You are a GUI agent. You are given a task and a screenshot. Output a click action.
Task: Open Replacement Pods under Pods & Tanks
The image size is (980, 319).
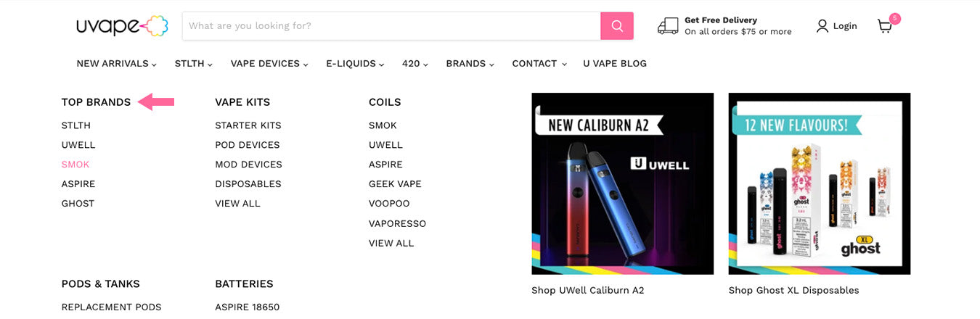tap(111, 307)
